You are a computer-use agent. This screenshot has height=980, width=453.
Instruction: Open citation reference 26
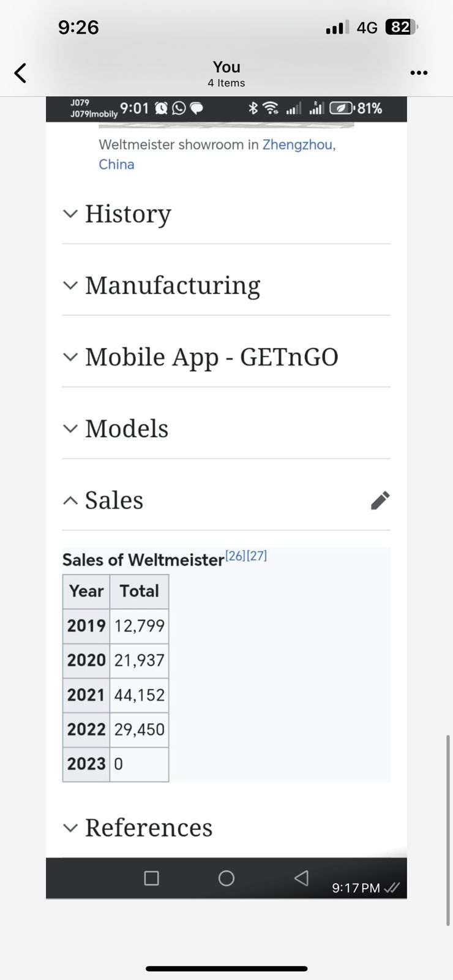point(235,556)
